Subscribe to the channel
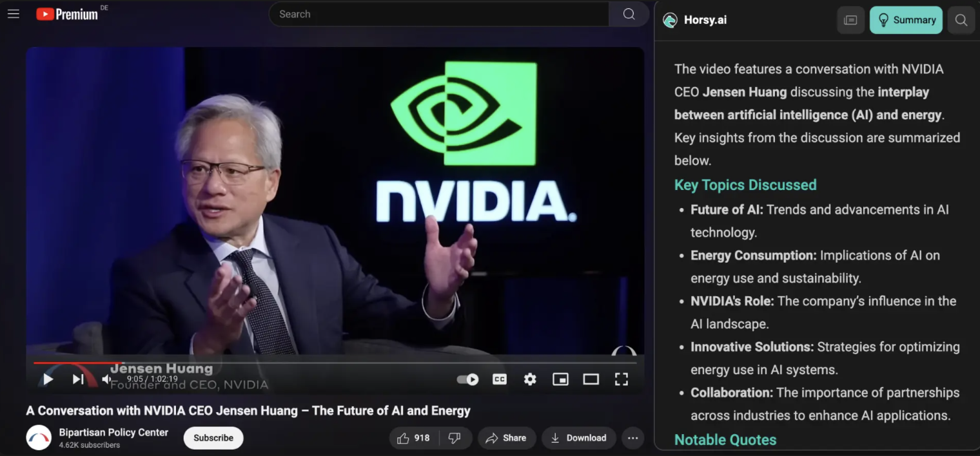 click(213, 438)
